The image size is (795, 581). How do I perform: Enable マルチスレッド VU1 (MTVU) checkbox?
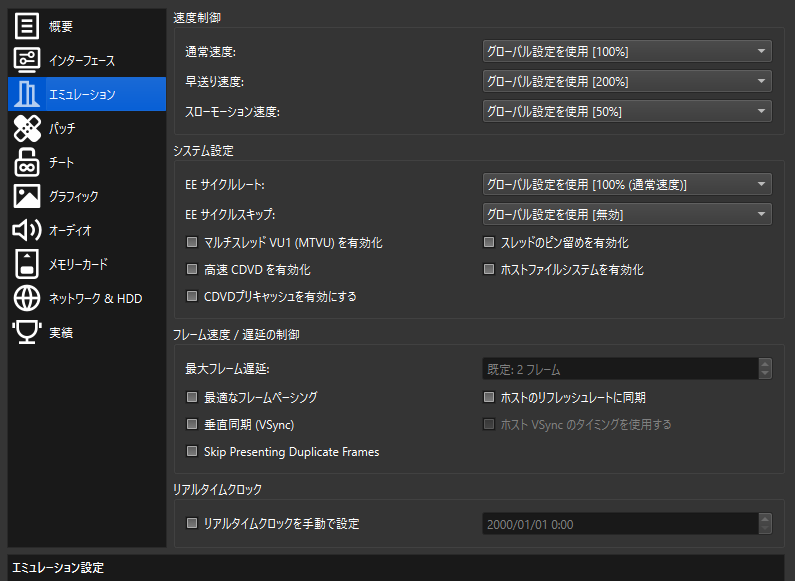click(x=192, y=243)
